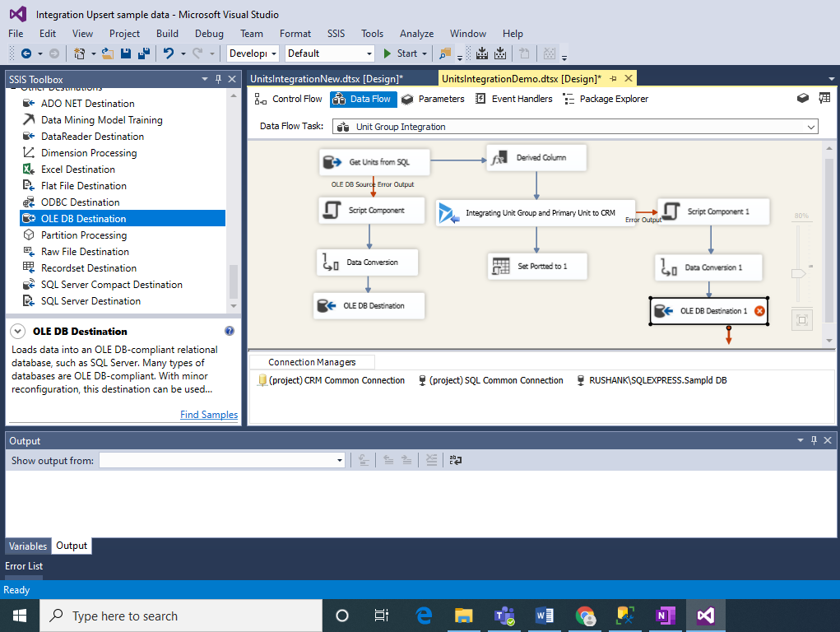Image resolution: width=840 pixels, height=632 pixels.
Task: Select the Set Portted to 1 component
Action: point(537,267)
